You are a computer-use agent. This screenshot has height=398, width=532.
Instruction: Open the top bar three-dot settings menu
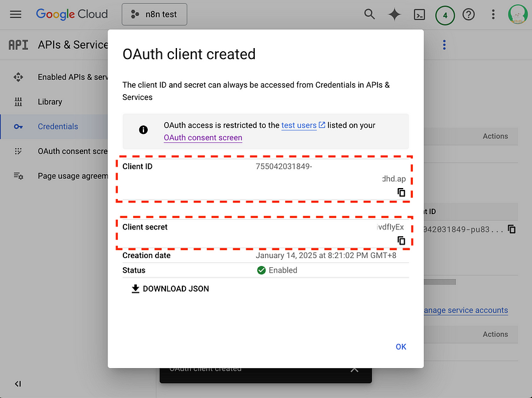tap(493, 14)
